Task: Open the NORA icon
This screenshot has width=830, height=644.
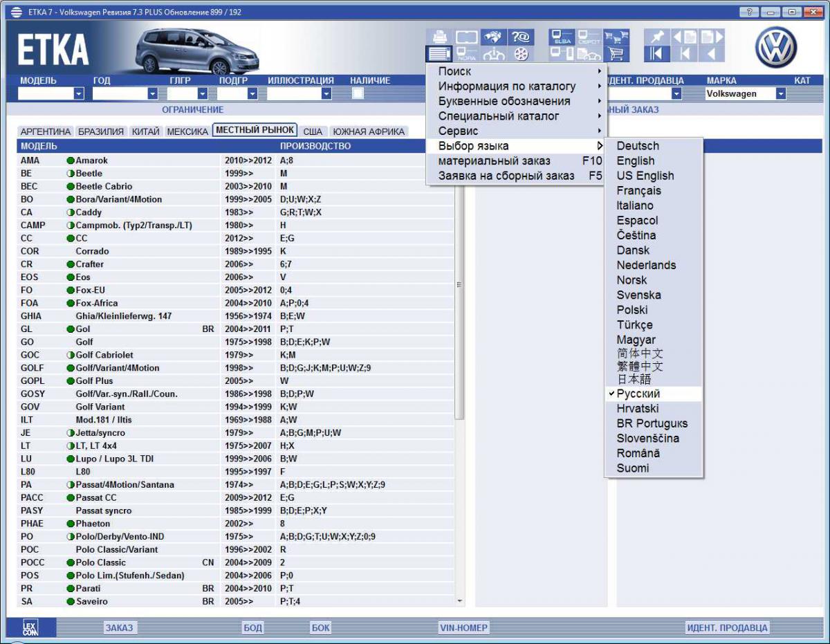Action: (x=467, y=54)
